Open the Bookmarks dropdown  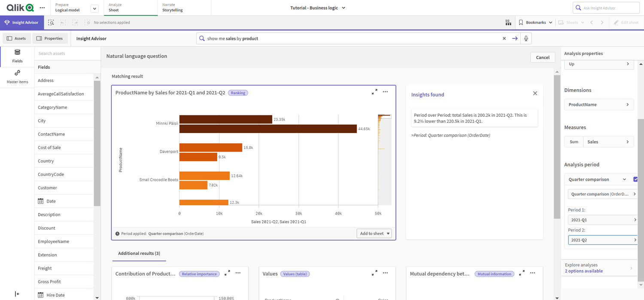(x=535, y=22)
